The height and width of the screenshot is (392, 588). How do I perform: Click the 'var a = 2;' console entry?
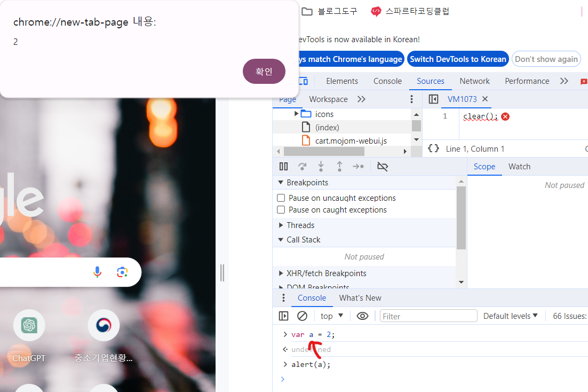(313, 334)
